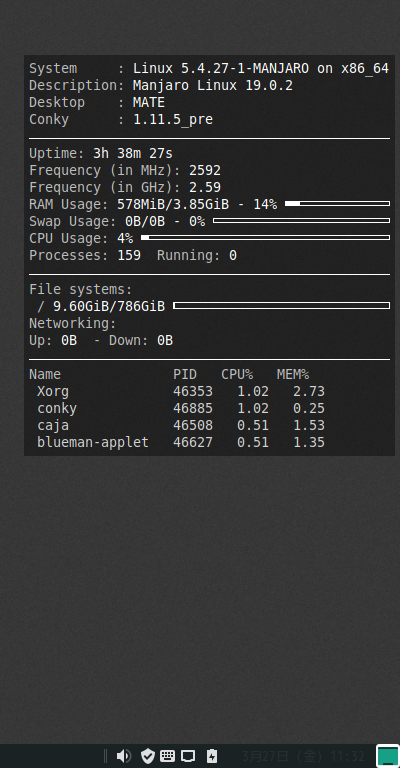This screenshot has width=400, height=768.
Task: Click the 'Down:' network label
Action: pos(129,341)
